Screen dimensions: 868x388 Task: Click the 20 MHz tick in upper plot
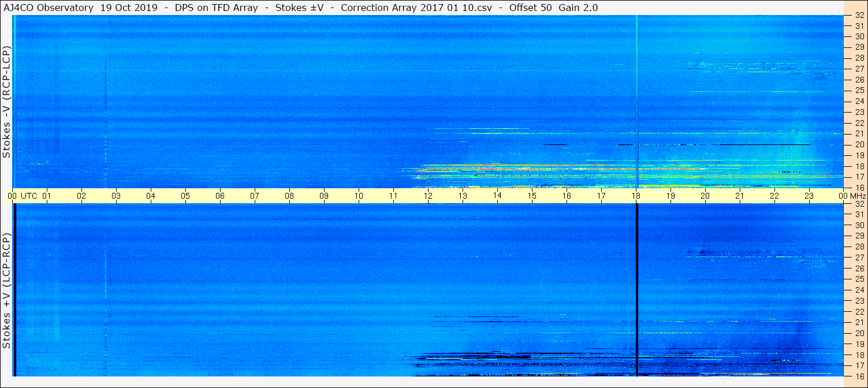pos(859,144)
